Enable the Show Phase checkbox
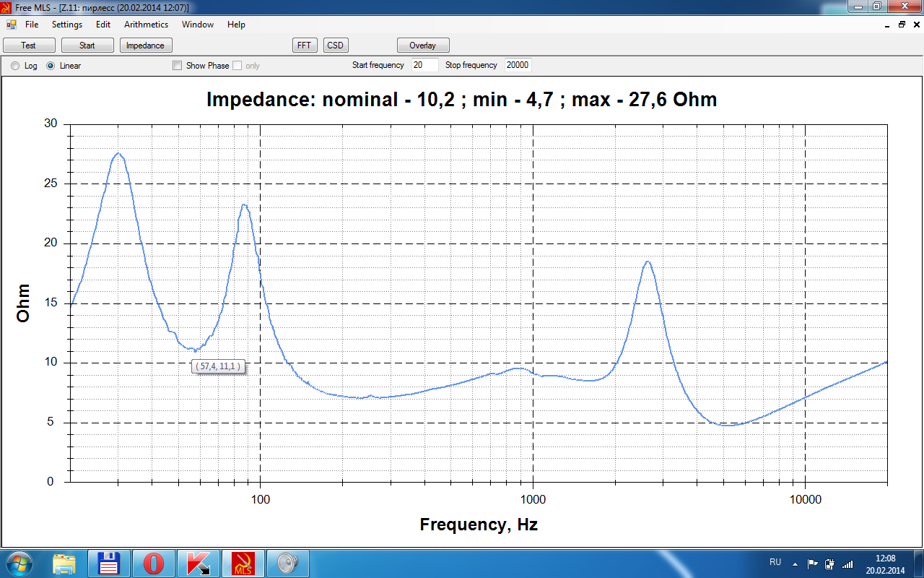Viewport: 924px width, 578px height. pos(178,66)
